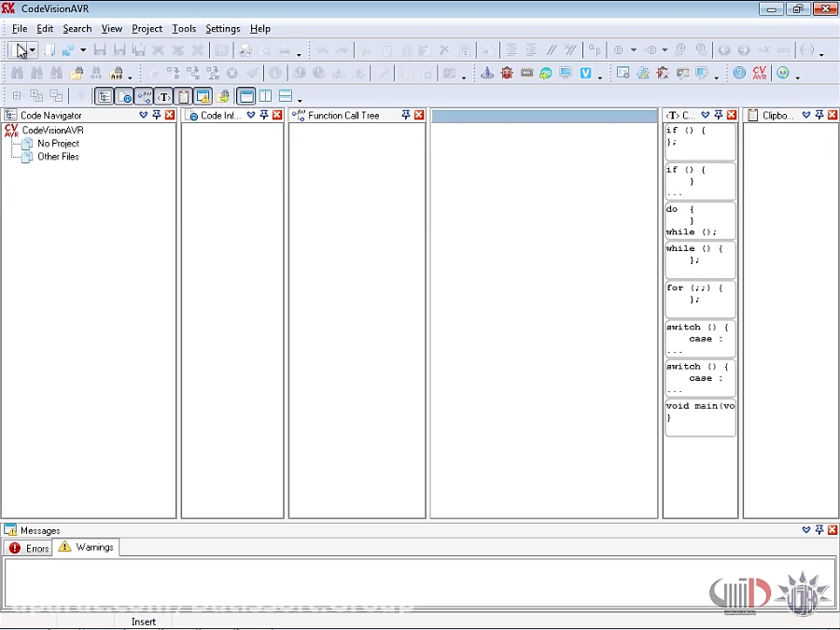Close the Function Call Tree panel
The height and width of the screenshot is (630, 840).
(419, 115)
